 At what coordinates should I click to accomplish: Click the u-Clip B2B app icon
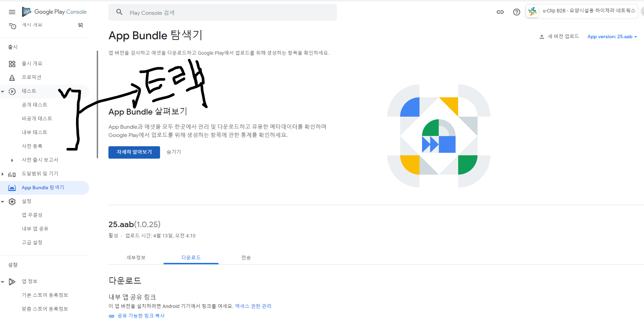click(532, 11)
